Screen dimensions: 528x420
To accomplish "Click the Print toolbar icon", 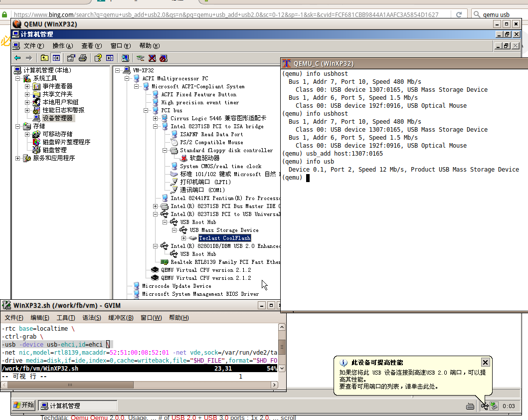I will 82,58.
